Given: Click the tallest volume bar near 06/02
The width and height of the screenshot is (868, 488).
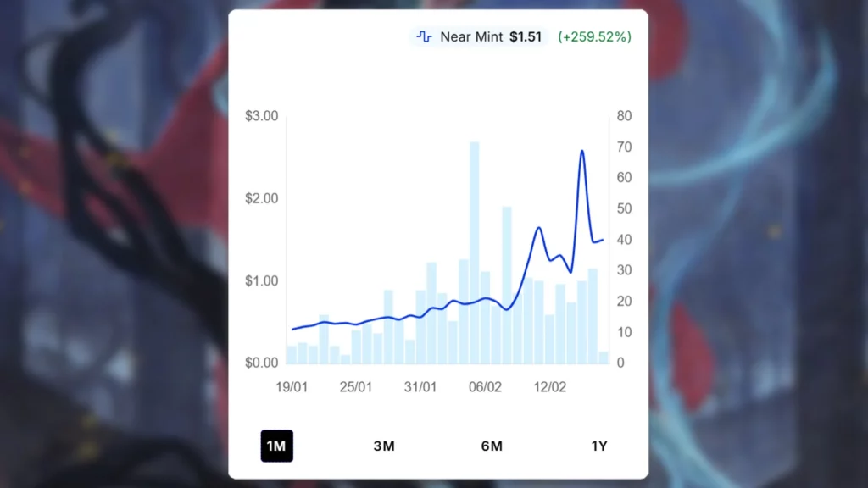Looking at the screenshot, I should (474, 254).
